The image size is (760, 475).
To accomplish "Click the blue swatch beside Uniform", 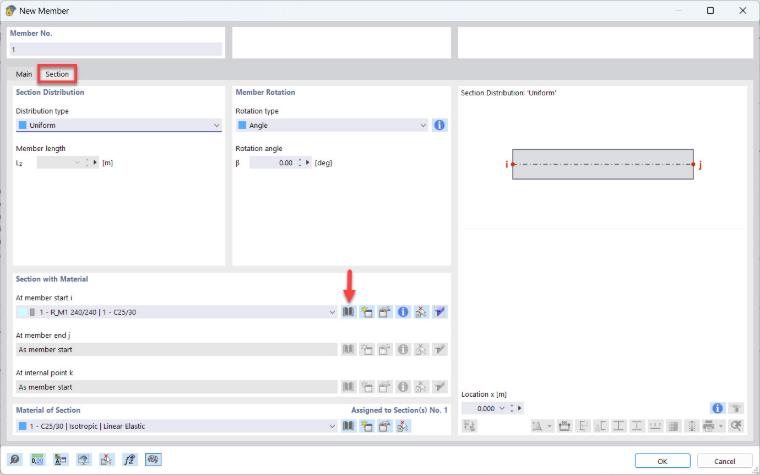I will 22,125.
